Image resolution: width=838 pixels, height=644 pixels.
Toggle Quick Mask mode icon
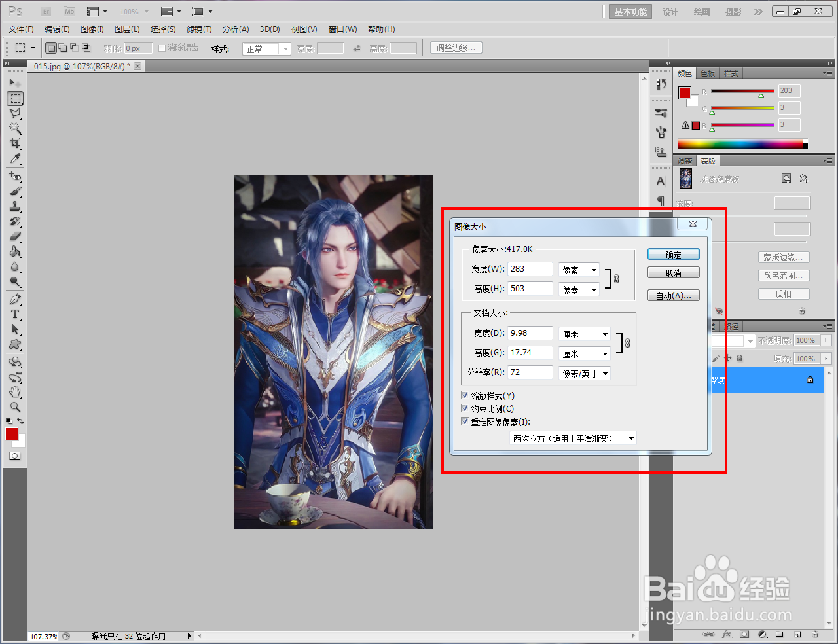coord(15,456)
